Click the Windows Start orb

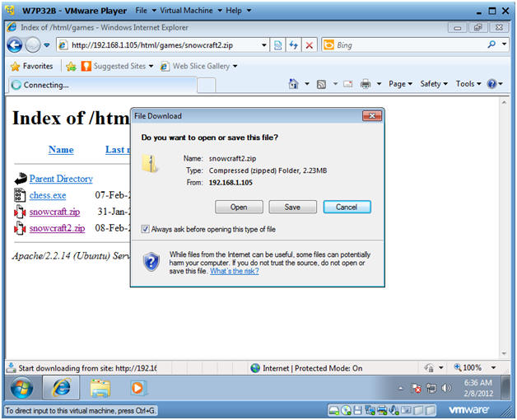pos(21,388)
